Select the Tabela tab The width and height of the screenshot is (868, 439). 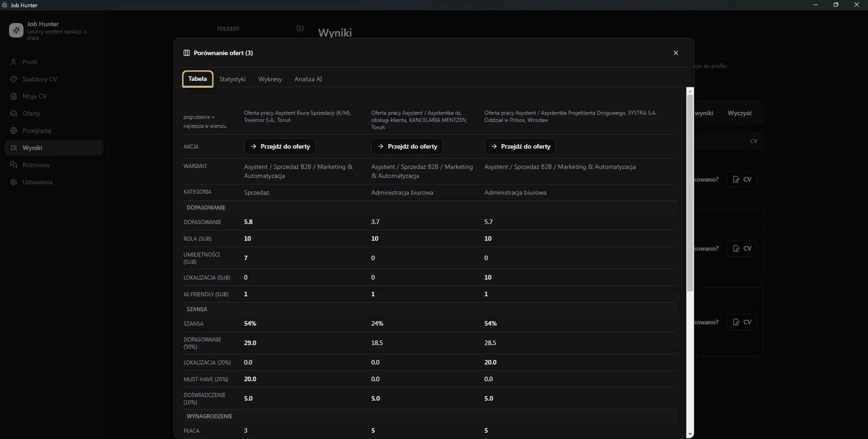[198, 79]
